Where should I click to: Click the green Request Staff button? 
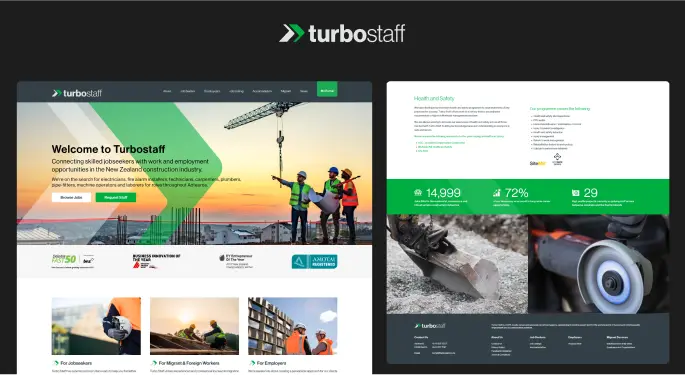(x=116, y=198)
